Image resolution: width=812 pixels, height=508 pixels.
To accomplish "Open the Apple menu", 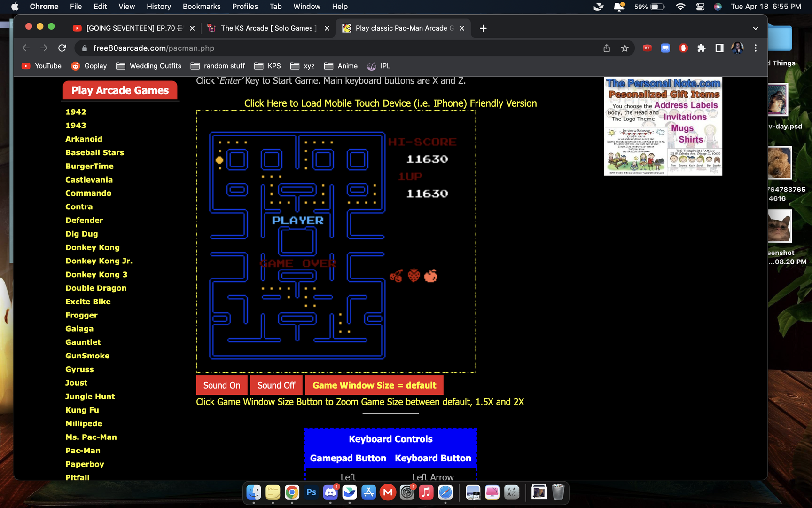I will pyautogui.click(x=15, y=7).
